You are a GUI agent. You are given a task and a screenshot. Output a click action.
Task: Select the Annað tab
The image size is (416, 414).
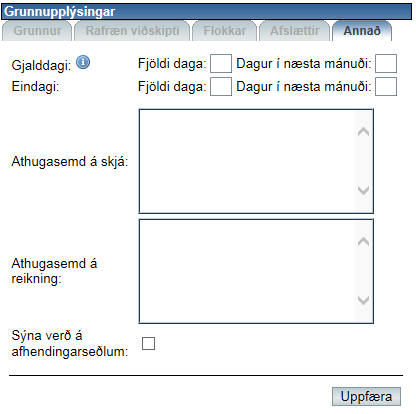tap(362, 31)
